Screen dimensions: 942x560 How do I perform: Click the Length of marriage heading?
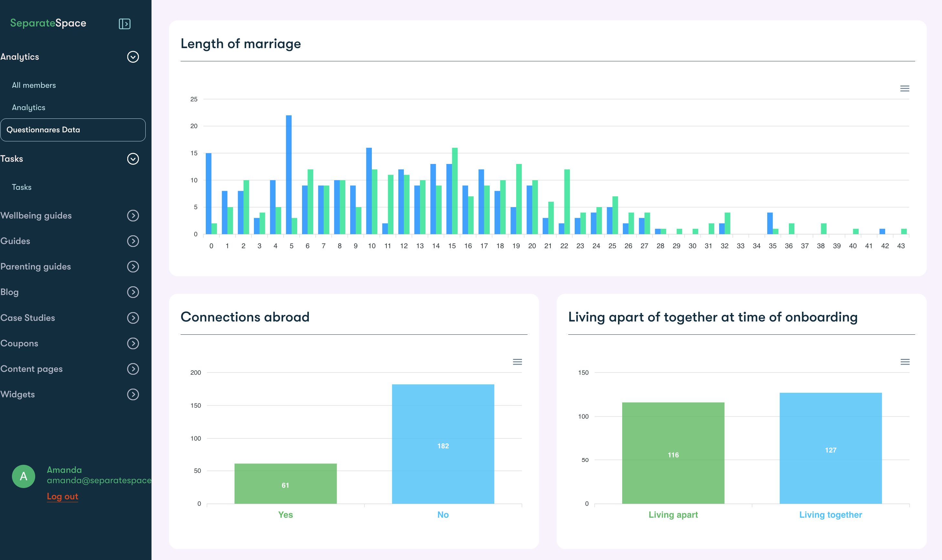tap(241, 44)
